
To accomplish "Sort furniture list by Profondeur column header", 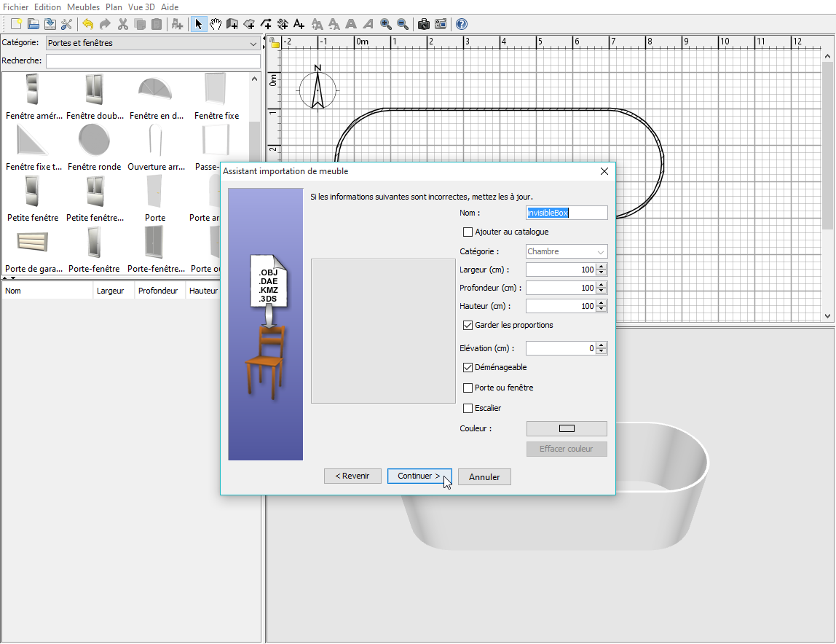I will click(x=159, y=291).
